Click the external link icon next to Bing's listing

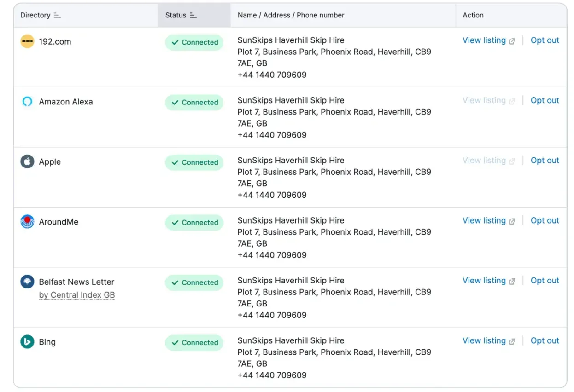512,341
